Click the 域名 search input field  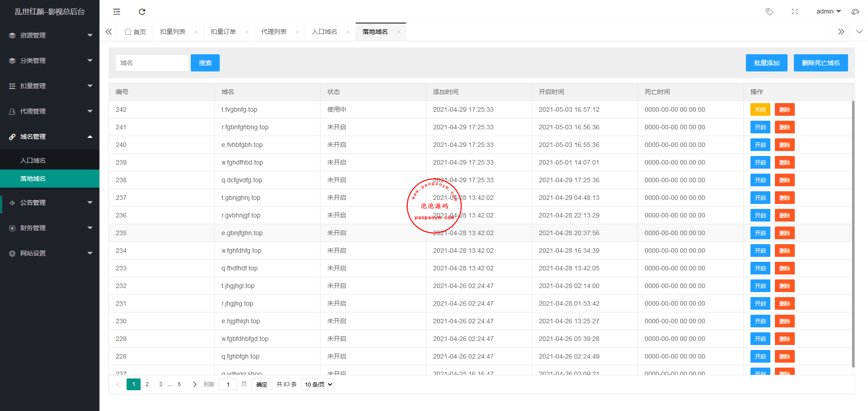(152, 63)
